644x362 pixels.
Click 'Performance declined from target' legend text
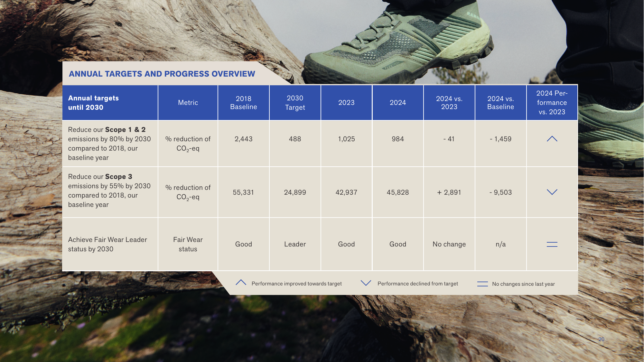[418, 283]
